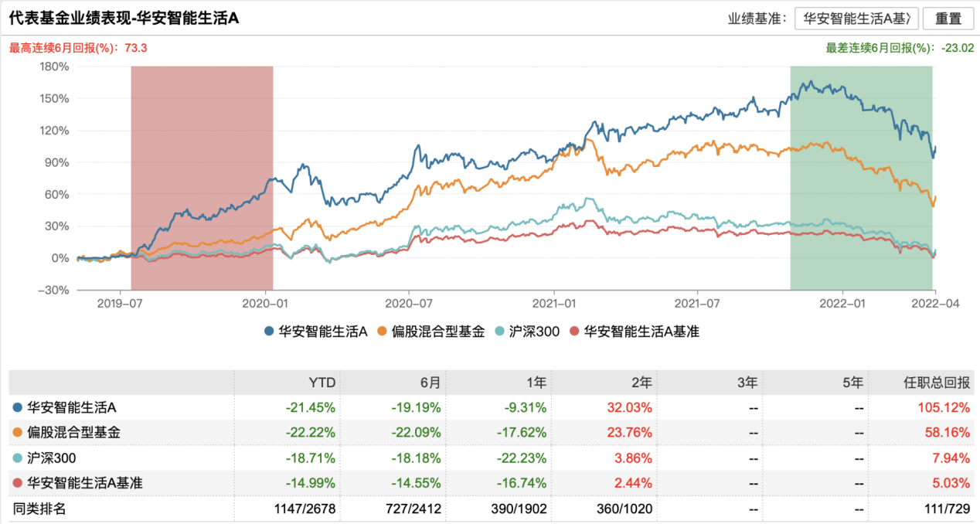980x524 pixels.
Task: Click the 重置 reset button
Action: click(x=948, y=19)
